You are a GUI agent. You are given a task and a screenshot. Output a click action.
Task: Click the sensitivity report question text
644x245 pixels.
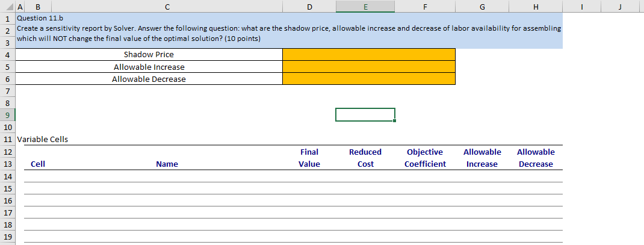289,33
